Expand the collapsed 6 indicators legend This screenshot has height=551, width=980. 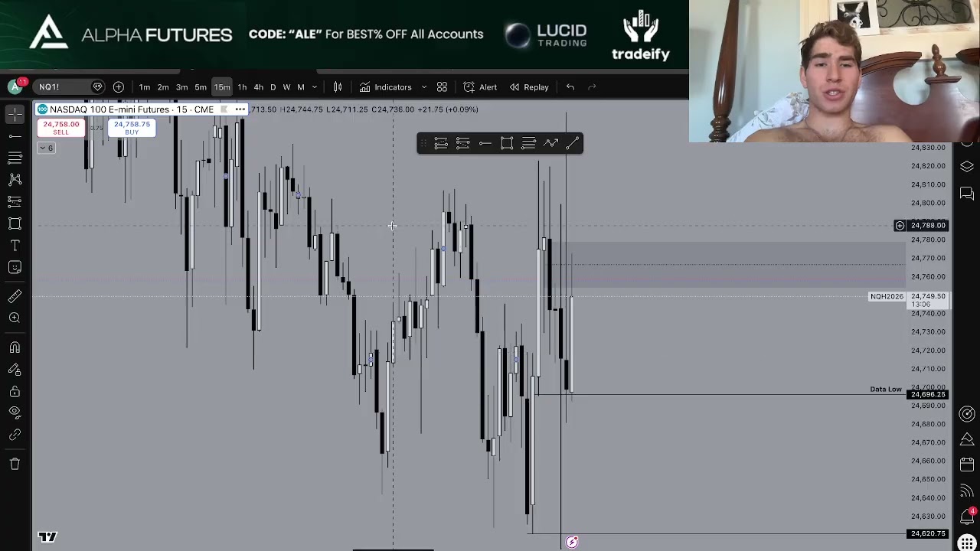coord(46,148)
